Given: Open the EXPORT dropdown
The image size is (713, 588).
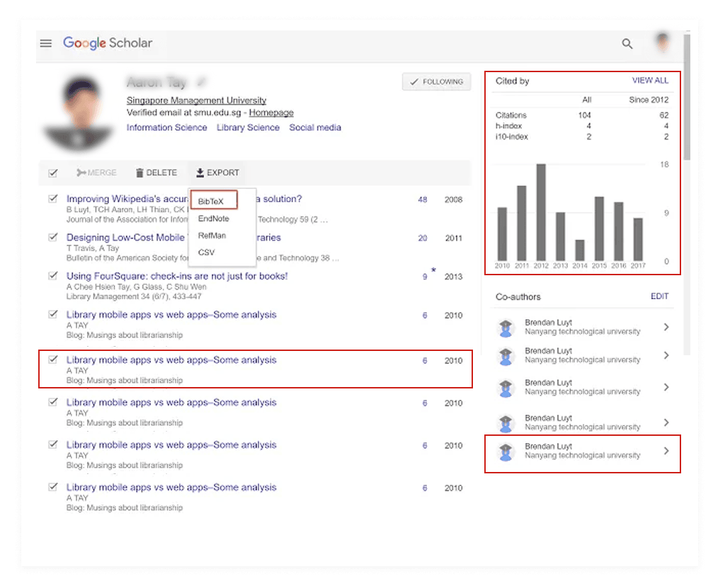Looking at the screenshot, I should point(217,173).
